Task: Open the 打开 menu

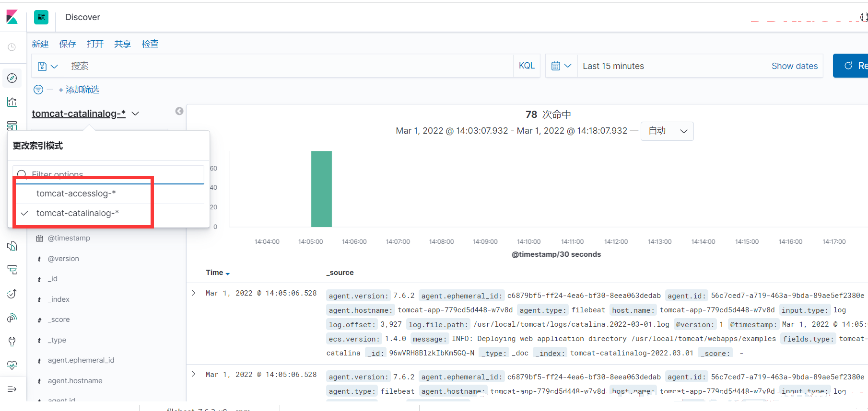Action: pyautogui.click(x=95, y=44)
